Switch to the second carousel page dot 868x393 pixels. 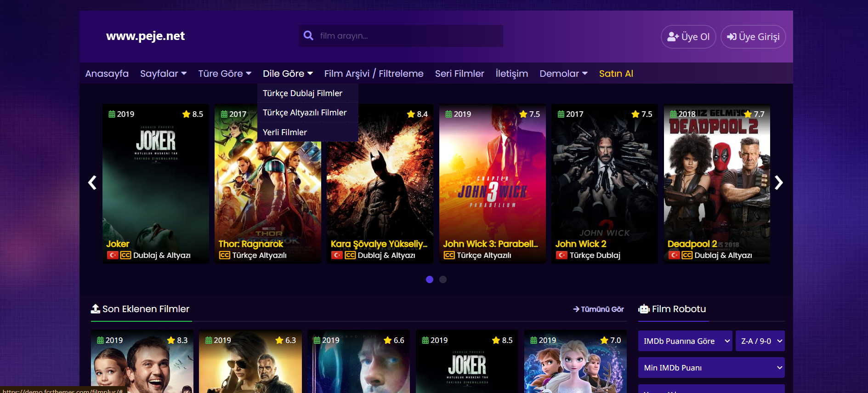tap(443, 279)
